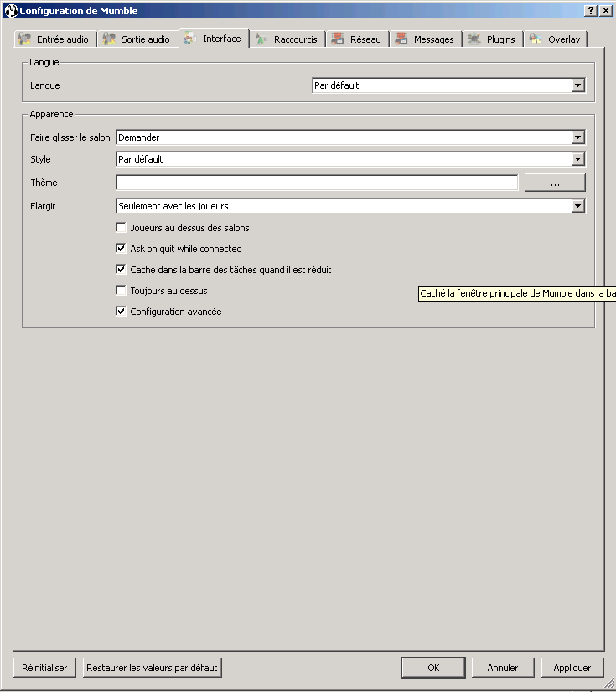616x692 pixels.
Task: Select the Overlay tab
Action: [556, 39]
